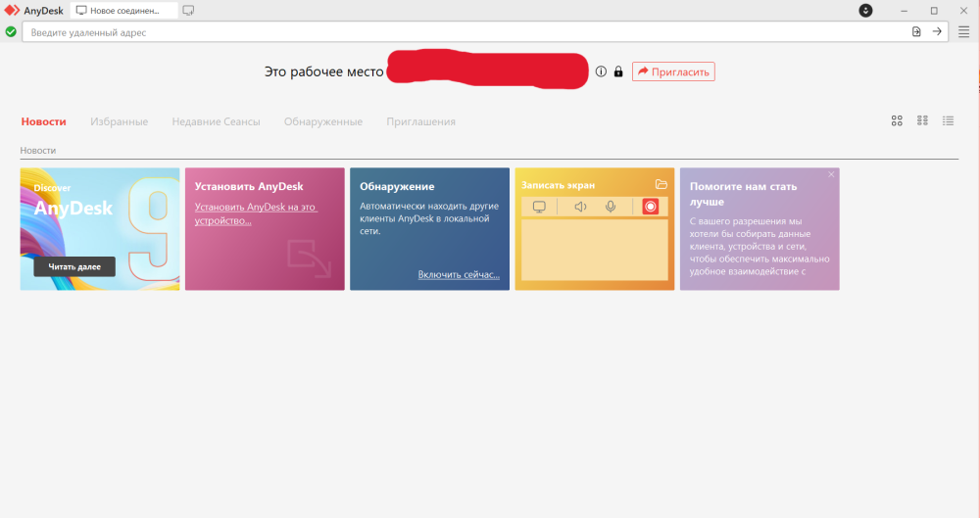
Task: Click the green connection status check icon
Action: (x=11, y=32)
